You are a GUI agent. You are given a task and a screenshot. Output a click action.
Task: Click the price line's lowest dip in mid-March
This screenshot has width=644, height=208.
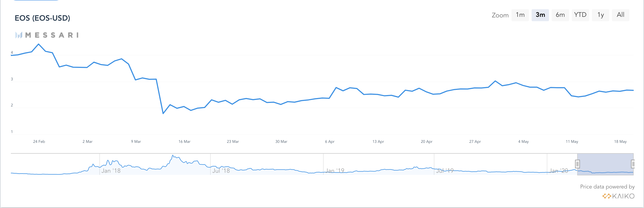click(163, 114)
